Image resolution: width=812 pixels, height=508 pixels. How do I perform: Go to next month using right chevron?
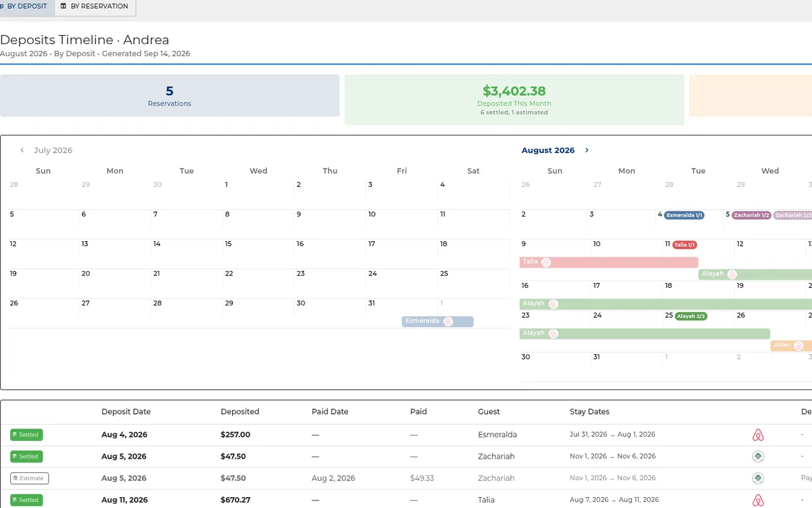pyautogui.click(x=587, y=150)
